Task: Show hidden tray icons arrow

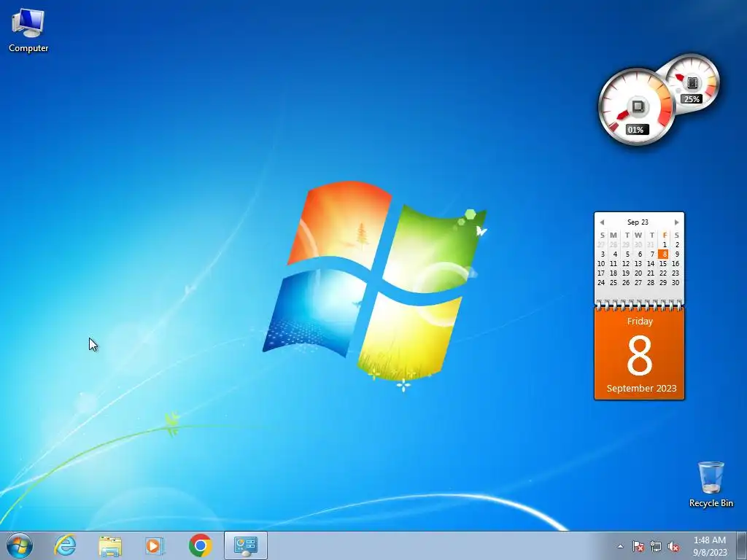Action: [x=620, y=546]
